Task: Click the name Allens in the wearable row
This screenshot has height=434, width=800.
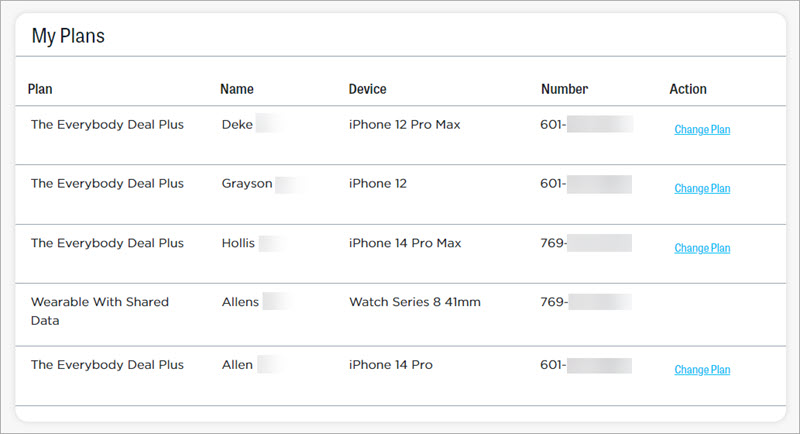Action: click(241, 302)
